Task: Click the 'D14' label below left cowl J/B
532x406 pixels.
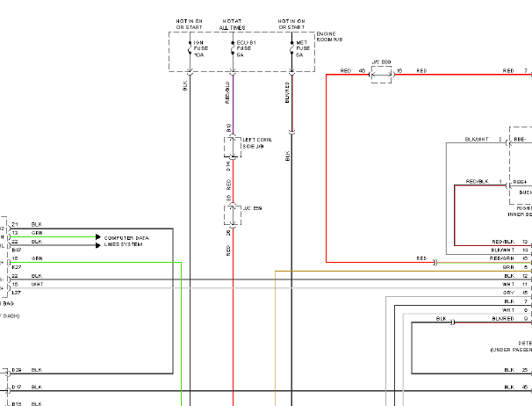Action: pos(228,166)
